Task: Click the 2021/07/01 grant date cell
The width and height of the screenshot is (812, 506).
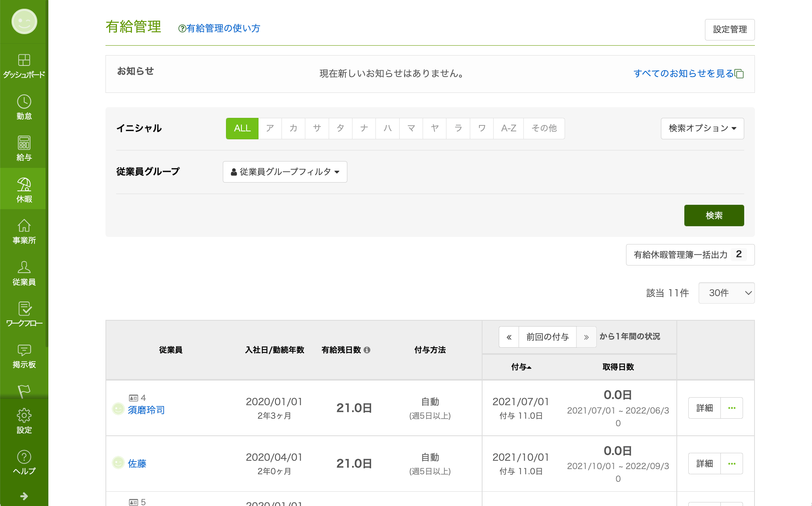Action: pos(521,402)
